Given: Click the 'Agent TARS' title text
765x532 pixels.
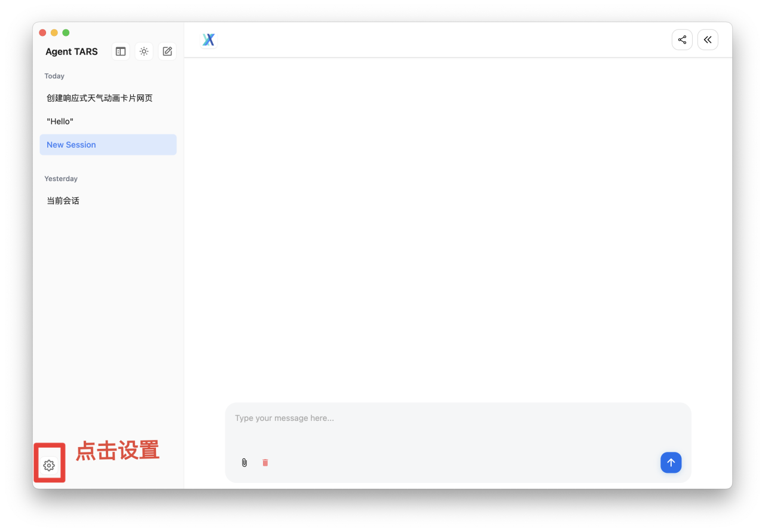Looking at the screenshot, I should (x=72, y=52).
